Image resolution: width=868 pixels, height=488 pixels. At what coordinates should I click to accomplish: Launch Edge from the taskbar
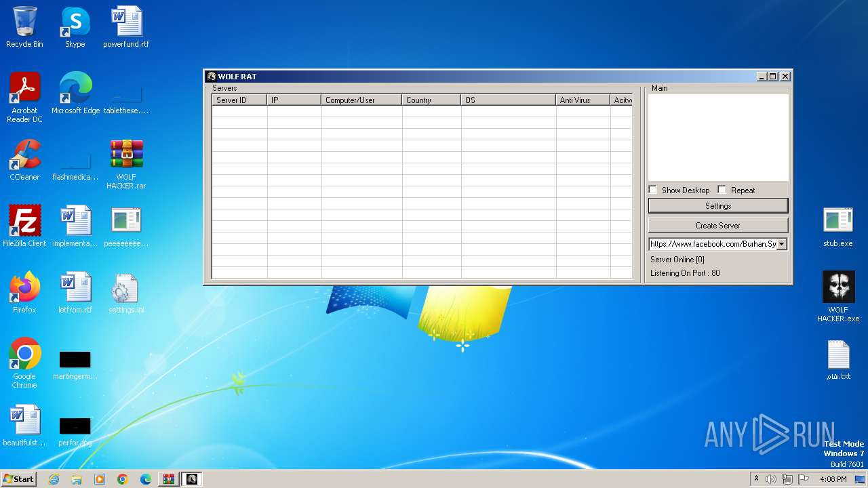coord(146,479)
